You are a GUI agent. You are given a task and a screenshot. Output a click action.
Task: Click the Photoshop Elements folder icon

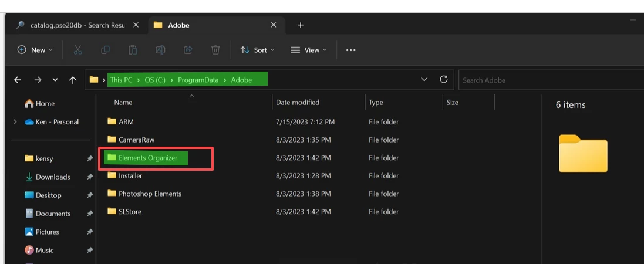pos(112,194)
